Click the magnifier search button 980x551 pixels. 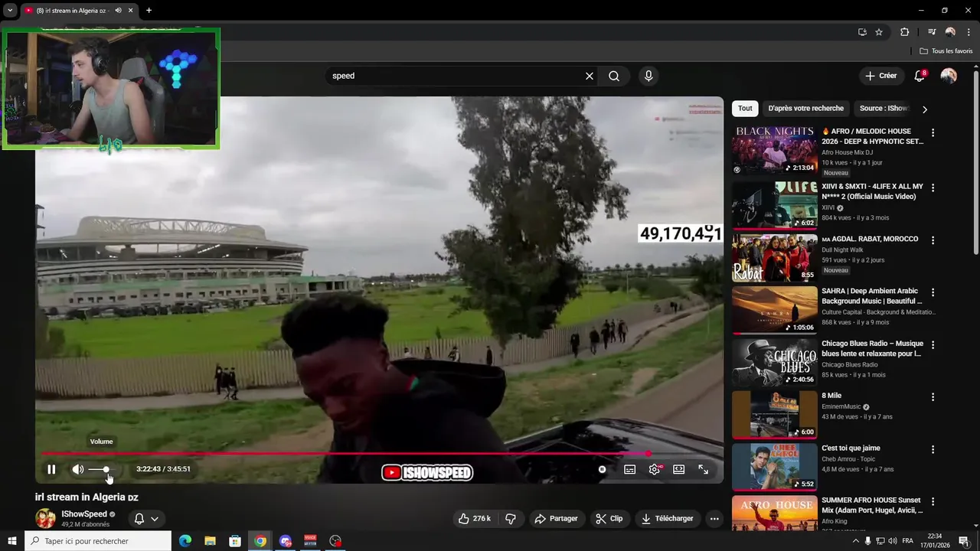(x=614, y=76)
